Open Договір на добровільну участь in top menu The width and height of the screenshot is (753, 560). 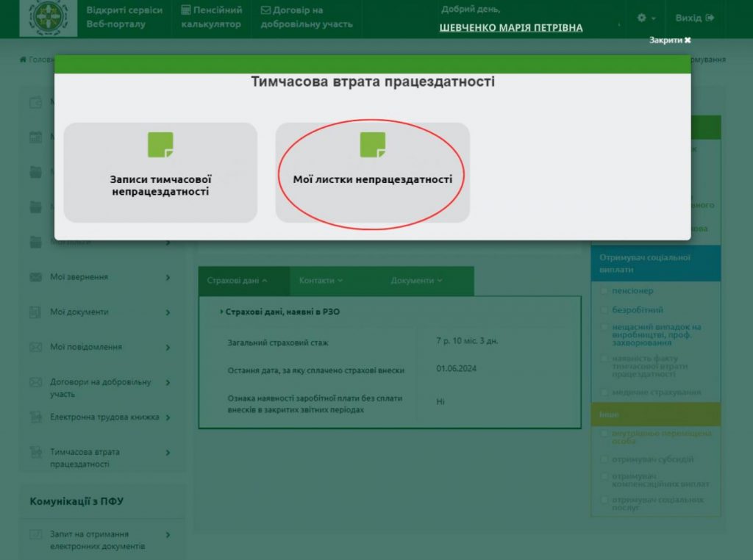[x=307, y=18]
